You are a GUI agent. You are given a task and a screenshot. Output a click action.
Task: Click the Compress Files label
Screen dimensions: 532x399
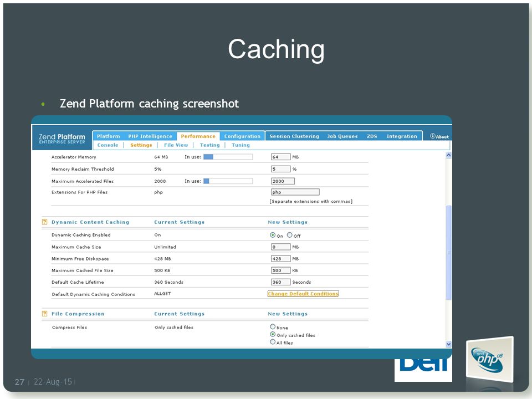(70, 328)
